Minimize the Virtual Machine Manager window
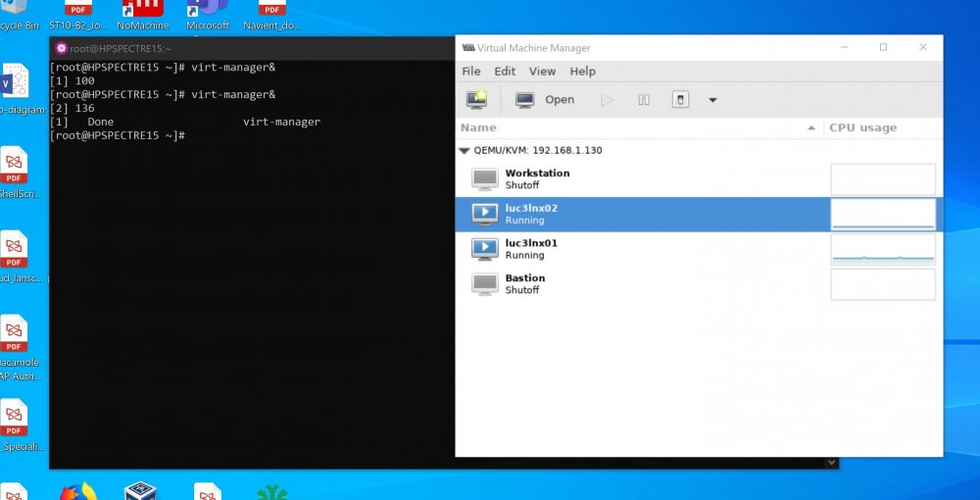 tap(845, 47)
